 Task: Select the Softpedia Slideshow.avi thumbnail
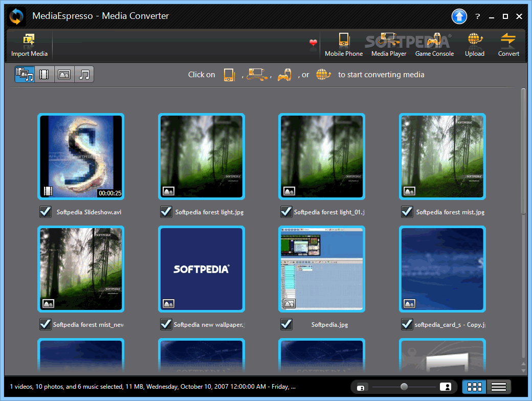click(x=81, y=157)
